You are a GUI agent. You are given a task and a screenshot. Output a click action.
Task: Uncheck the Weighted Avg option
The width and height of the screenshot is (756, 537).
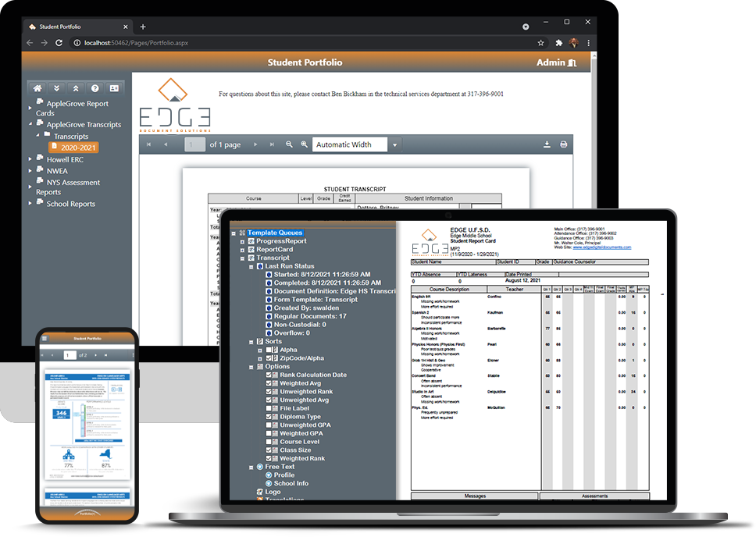pos(269,383)
